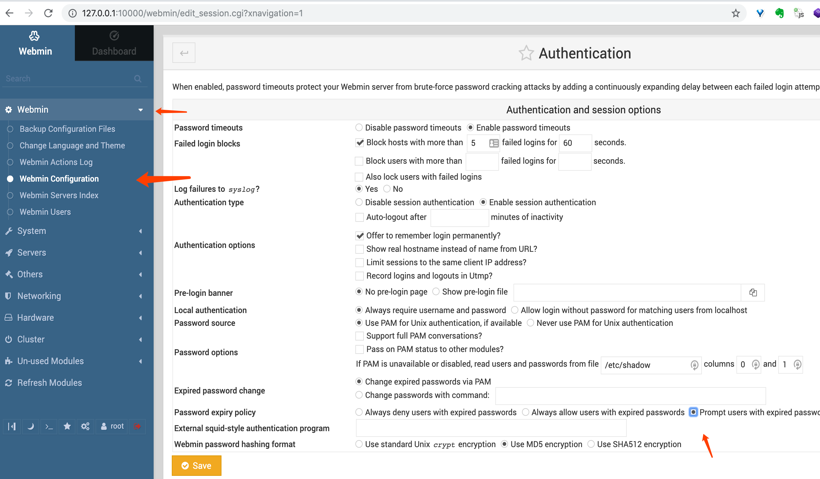Image resolution: width=820 pixels, height=479 pixels.
Task: Switch to the Webmin tab
Action: coord(35,43)
